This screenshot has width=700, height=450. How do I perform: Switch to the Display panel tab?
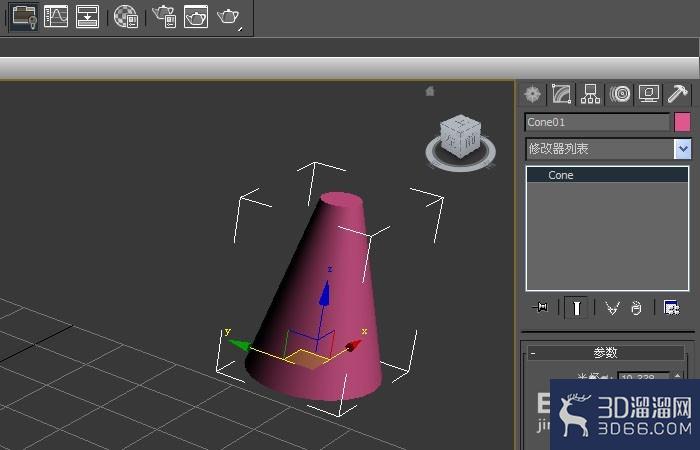(649, 94)
